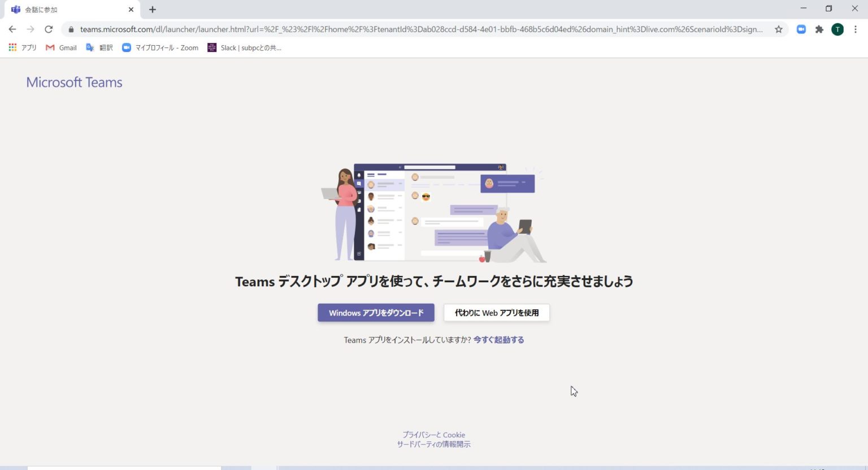Open the Extensions puzzle icon
Image resolution: width=868 pixels, height=470 pixels.
click(x=819, y=29)
